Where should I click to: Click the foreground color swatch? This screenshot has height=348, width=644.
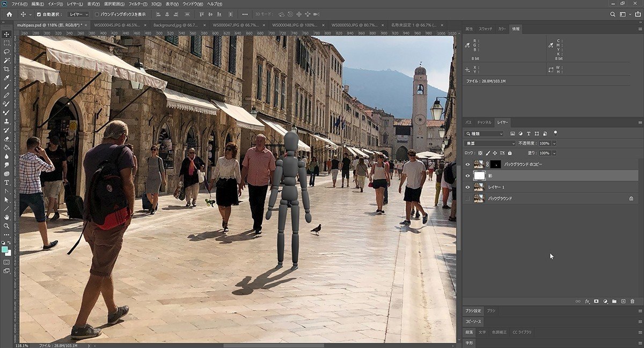pos(5,250)
